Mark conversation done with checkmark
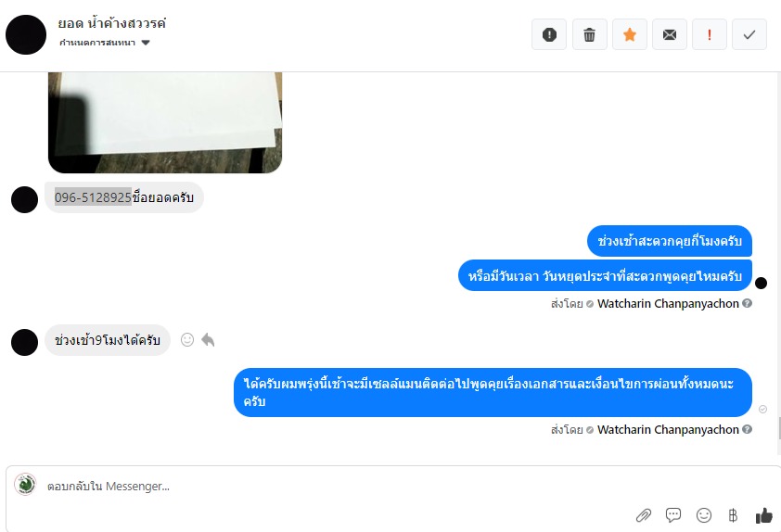The image size is (781, 532). coord(749,34)
